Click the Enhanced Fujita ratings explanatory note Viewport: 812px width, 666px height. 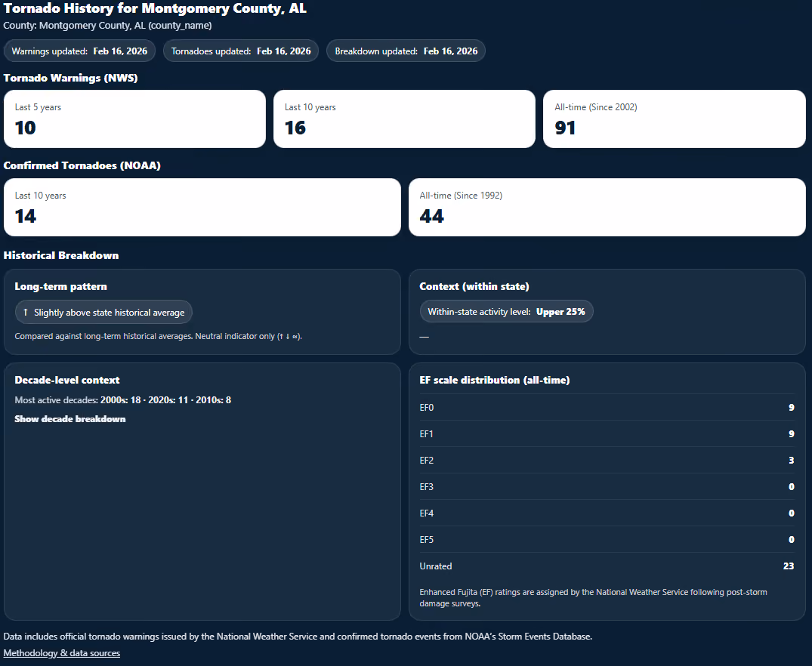point(594,597)
